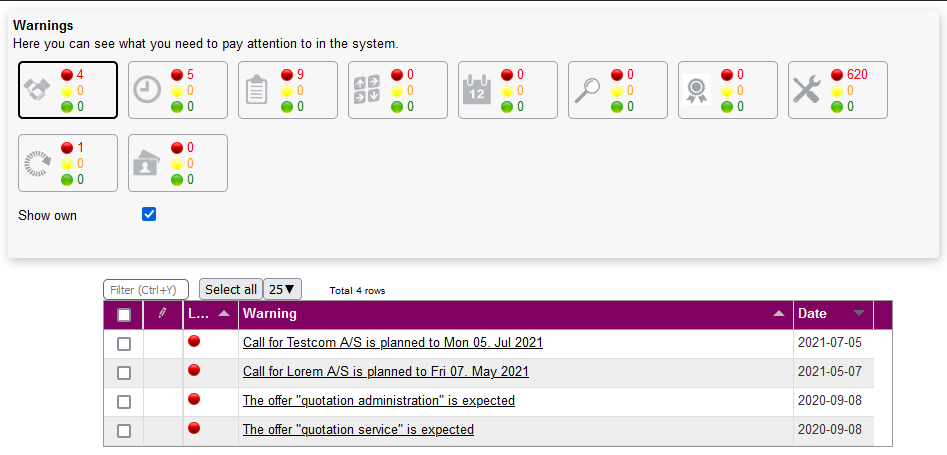The image size is (947, 455).
Task: Select the clipboard warnings category
Action: click(x=288, y=90)
